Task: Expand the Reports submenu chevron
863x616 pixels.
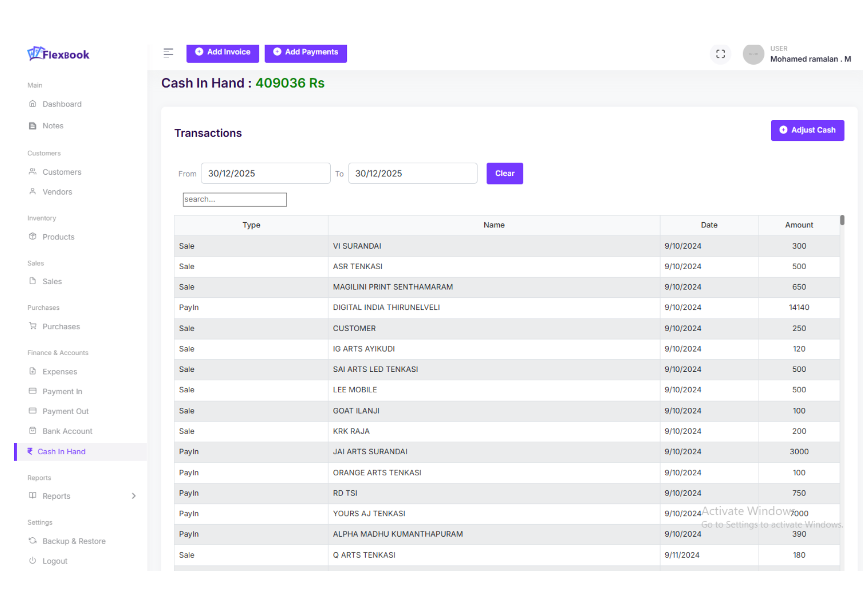Action: (x=134, y=496)
